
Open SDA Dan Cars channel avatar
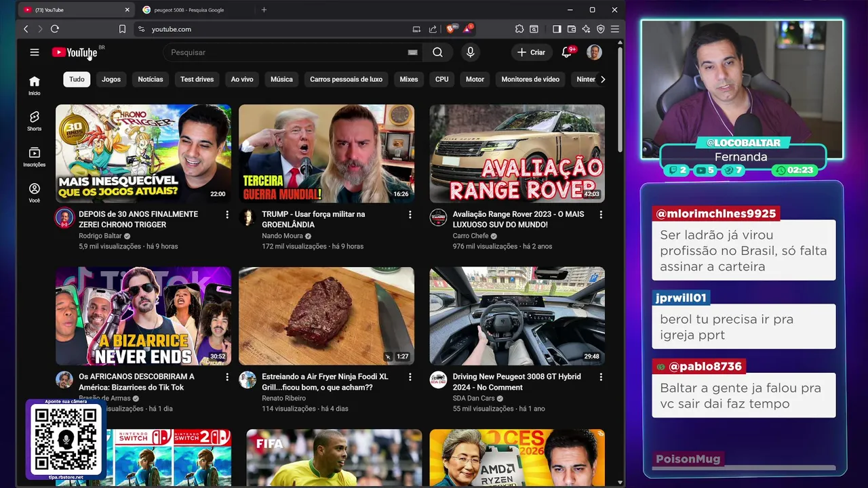point(439,380)
